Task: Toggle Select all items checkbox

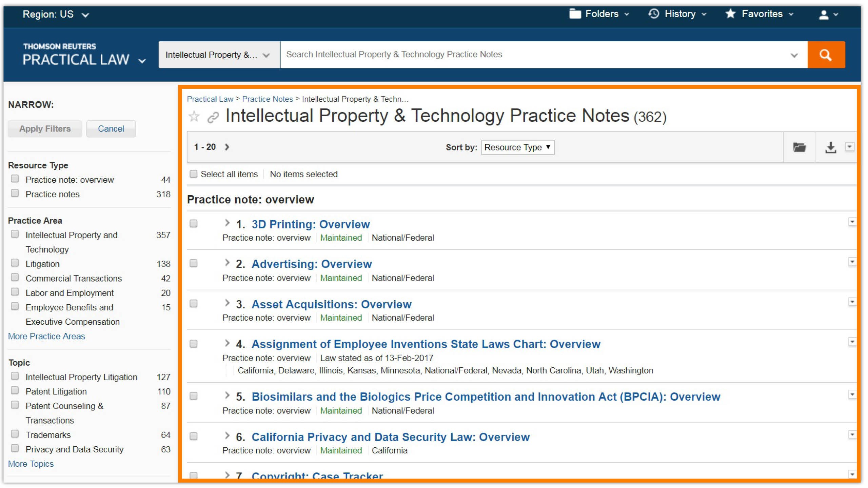Action: pos(193,174)
